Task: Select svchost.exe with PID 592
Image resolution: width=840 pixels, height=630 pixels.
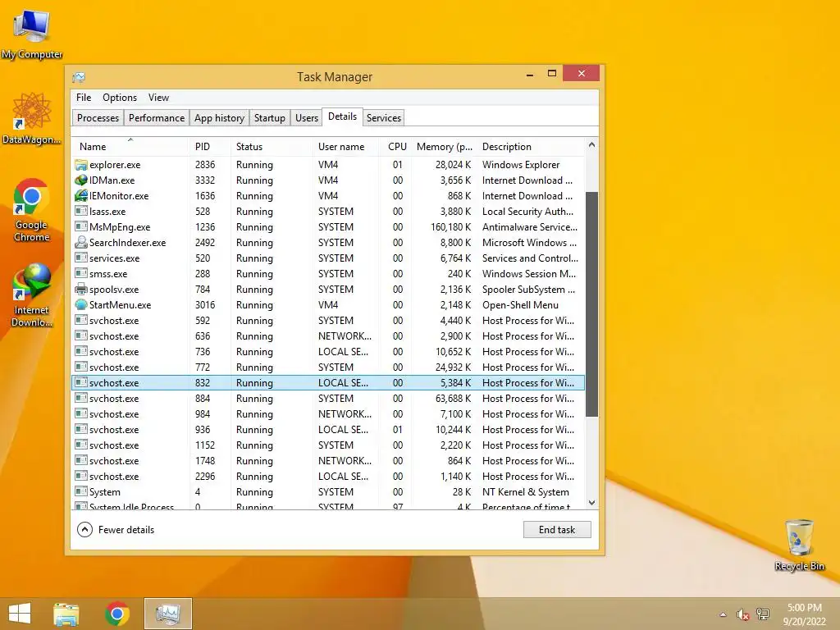Action: [x=328, y=321]
